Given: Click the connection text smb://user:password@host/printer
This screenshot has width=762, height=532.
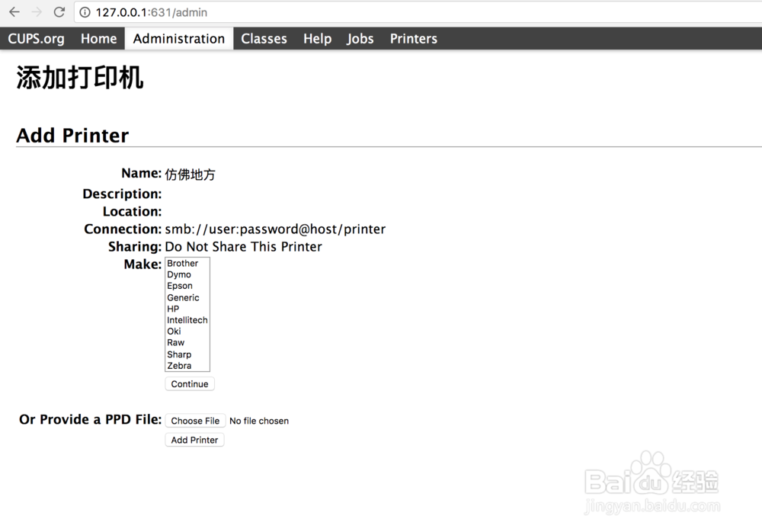Looking at the screenshot, I should pyautogui.click(x=275, y=229).
